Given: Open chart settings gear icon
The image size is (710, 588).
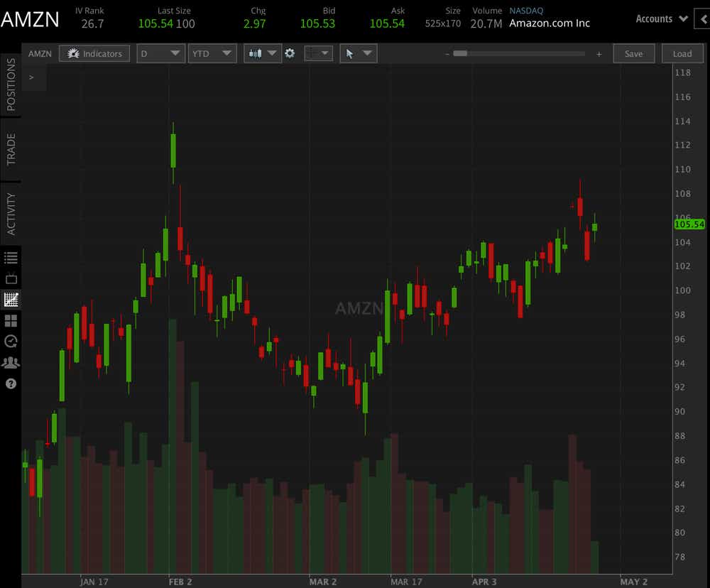Looking at the screenshot, I should coord(290,53).
